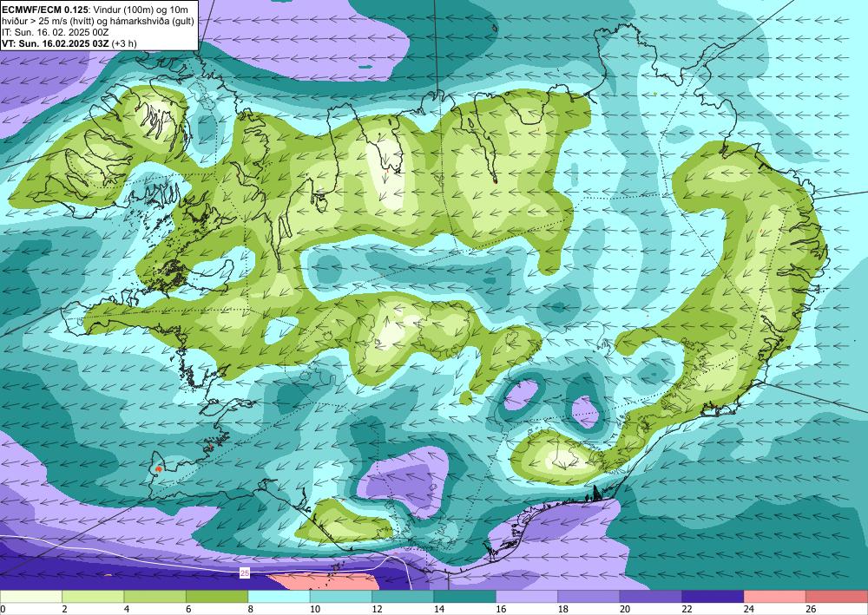Viewport: 868px width, 615px height.
Task: Click the legend swatch between 12 and 14
Action: point(403,597)
